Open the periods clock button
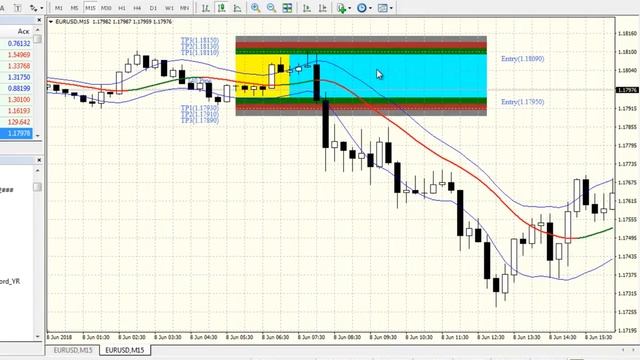Image resolution: width=640 pixels, height=360 pixels. (362, 8)
